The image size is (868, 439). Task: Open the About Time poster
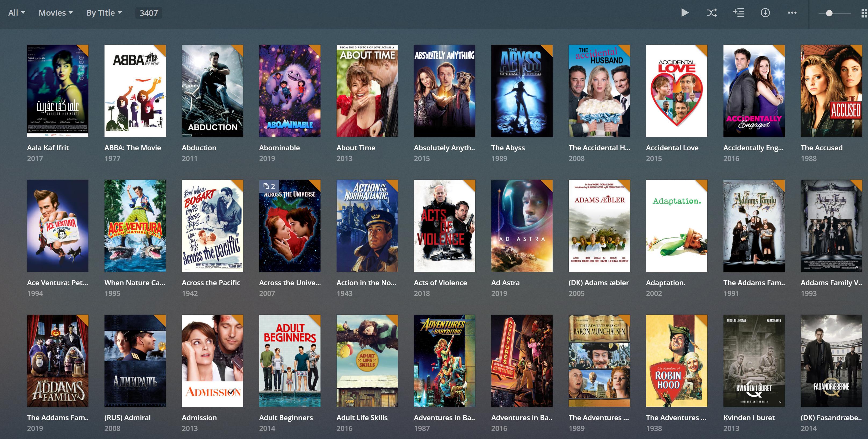[x=367, y=91]
